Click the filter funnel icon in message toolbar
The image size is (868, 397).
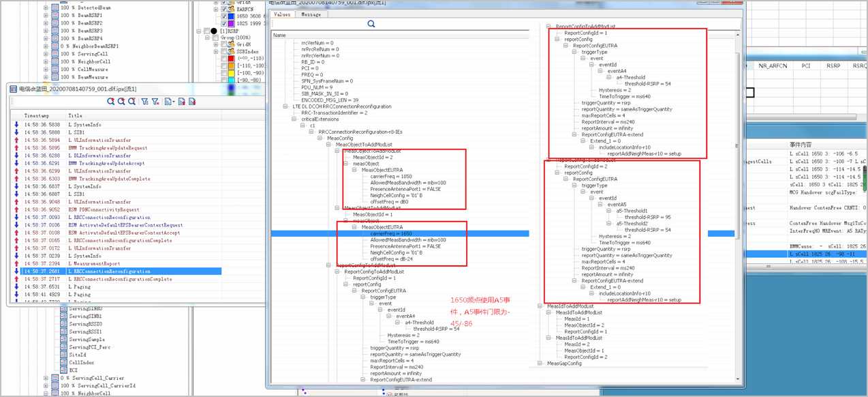pos(144,102)
